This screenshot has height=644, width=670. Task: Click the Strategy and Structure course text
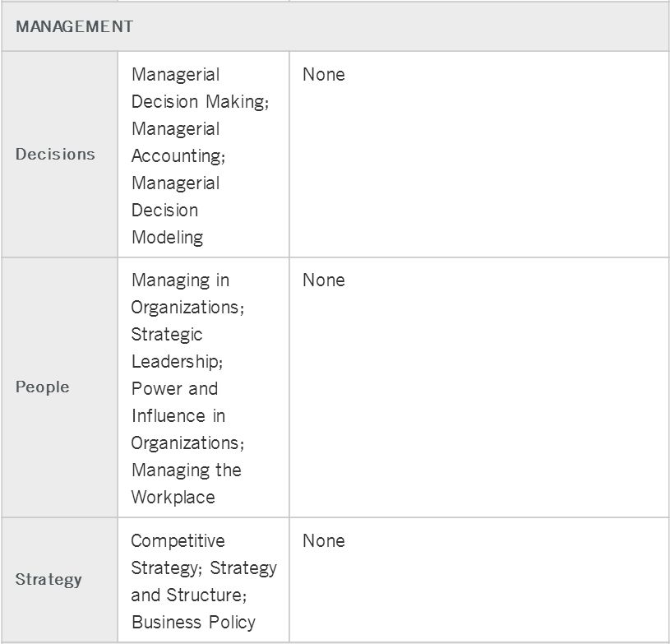(188, 595)
